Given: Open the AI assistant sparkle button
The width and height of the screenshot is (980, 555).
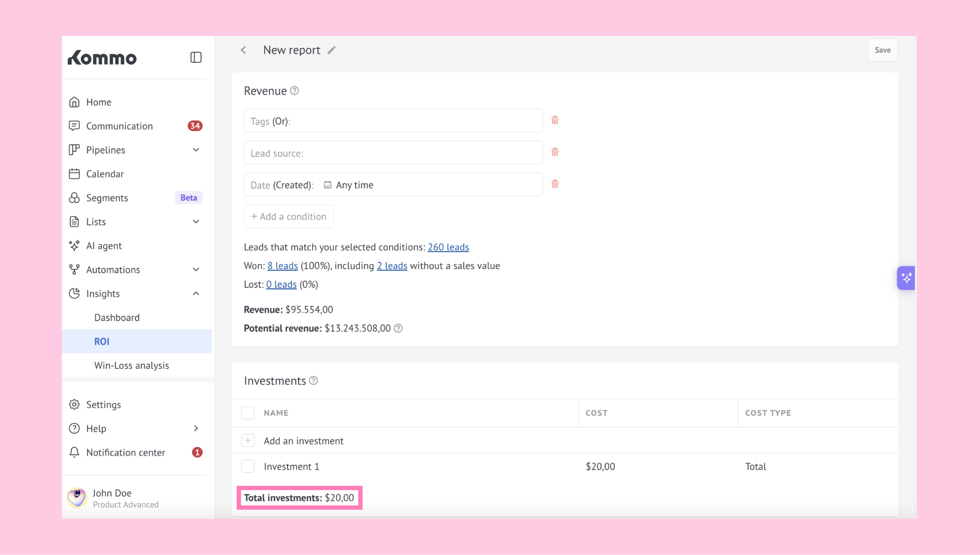Looking at the screenshot, I should tap(906, 278).
